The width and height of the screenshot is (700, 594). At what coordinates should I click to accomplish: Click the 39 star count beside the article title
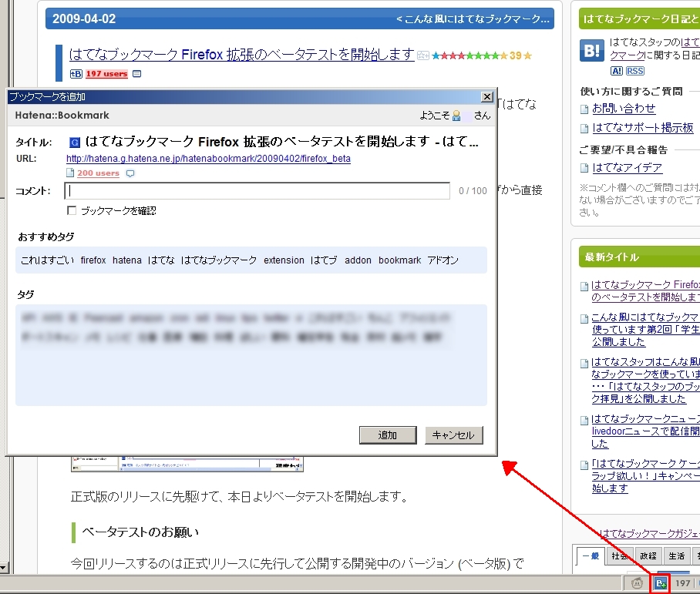pos(516,55)
